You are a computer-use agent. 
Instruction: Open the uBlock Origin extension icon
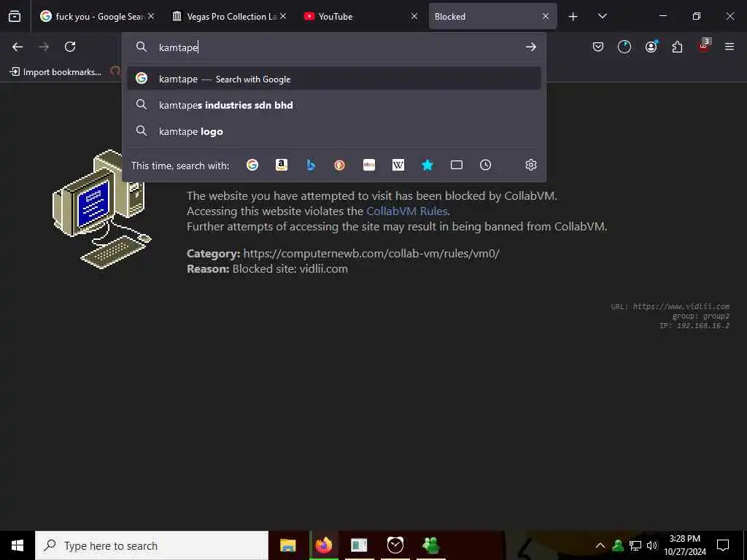(x=704, y=46)
